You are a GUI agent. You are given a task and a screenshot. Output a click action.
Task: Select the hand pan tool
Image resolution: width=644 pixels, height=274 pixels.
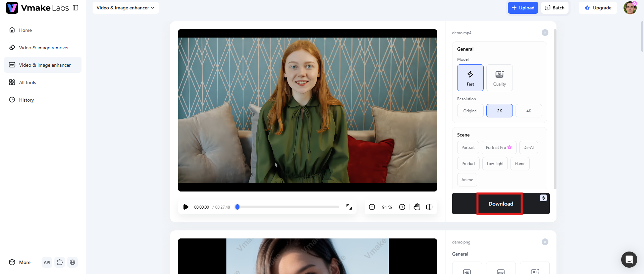coord(417,207)
